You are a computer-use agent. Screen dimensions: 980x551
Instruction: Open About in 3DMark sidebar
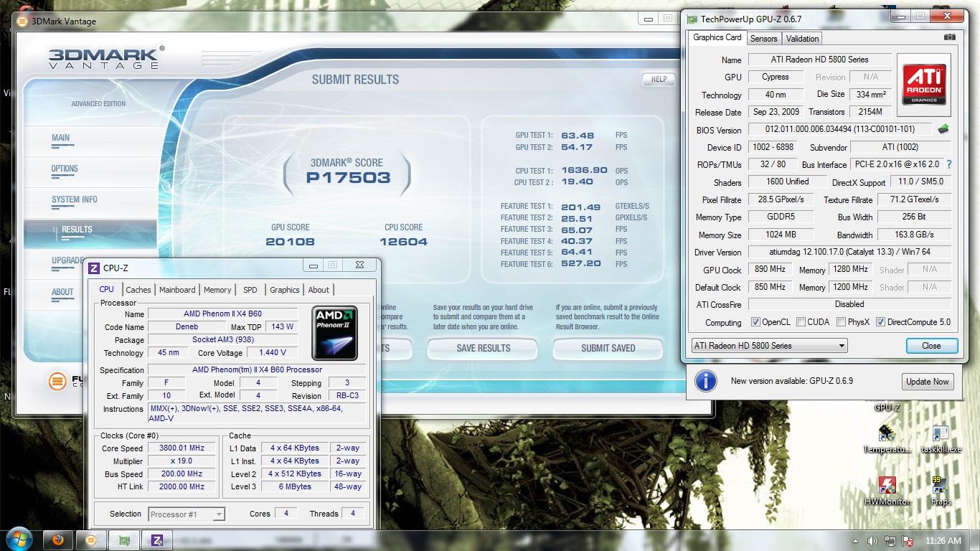click(x=62, y=292)
